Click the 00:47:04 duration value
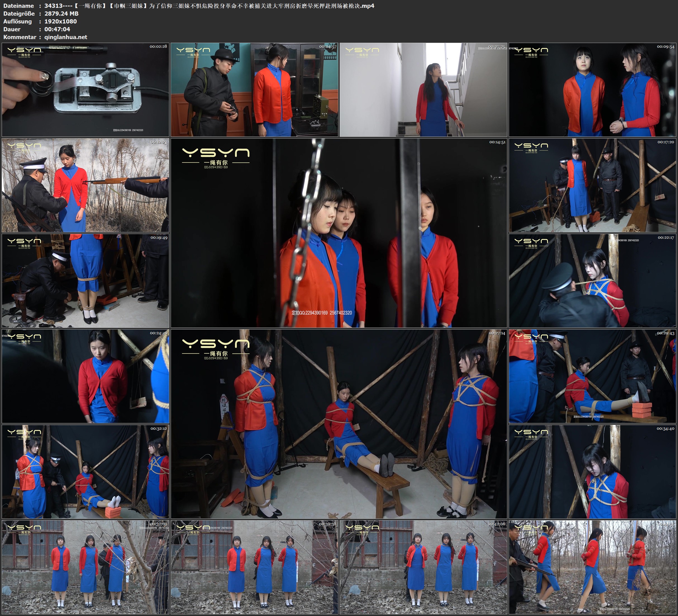The height and width of the screenshot is (616, 678). pyautogui.click(x=57, y=29)
